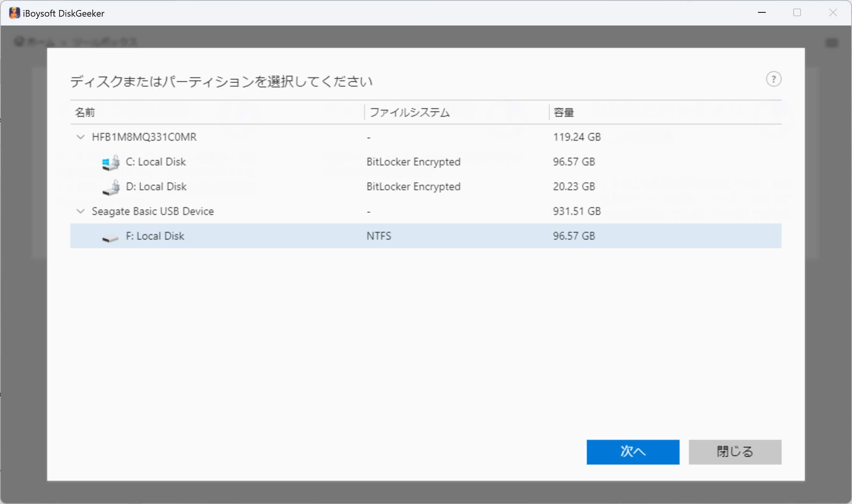Image resolution: width=852 pixels, height=504 pixels.
Task: Click 96.57 GB in the F: row
Action: pos(574,236)
